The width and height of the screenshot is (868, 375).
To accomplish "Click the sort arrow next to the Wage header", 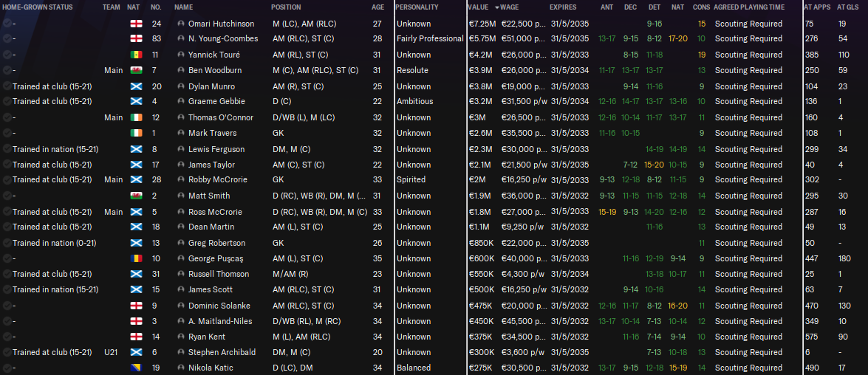I will 497,7.
